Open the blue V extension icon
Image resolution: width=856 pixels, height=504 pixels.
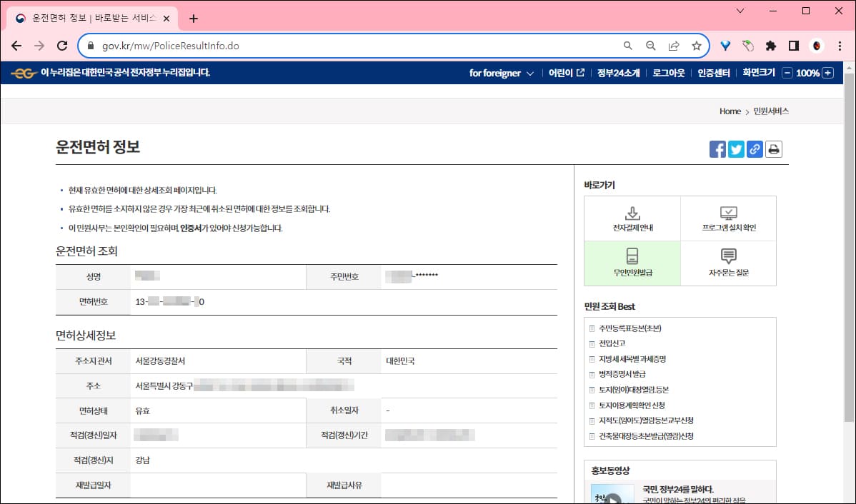tap(725, 46)
